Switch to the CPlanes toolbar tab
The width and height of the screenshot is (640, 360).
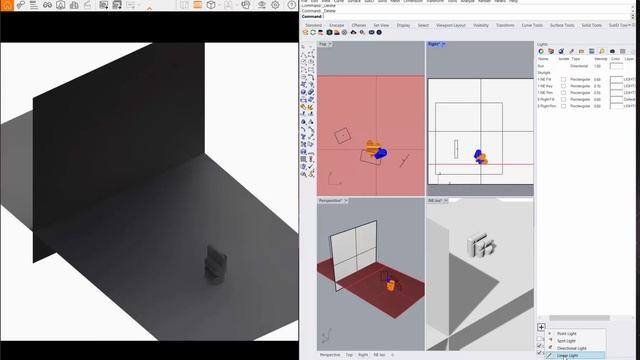tap(359, 25)
